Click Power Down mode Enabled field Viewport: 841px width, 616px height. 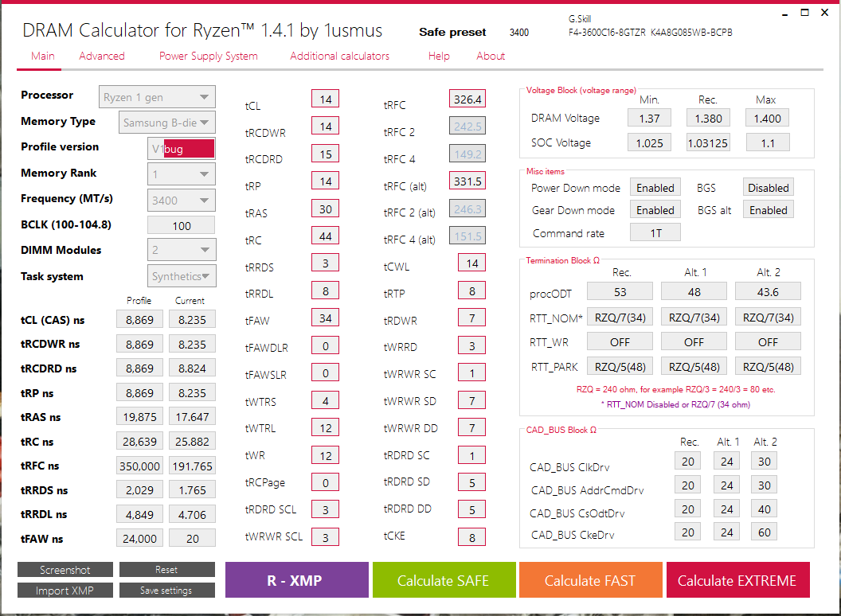pyautogui.click(x=655, y=188)
